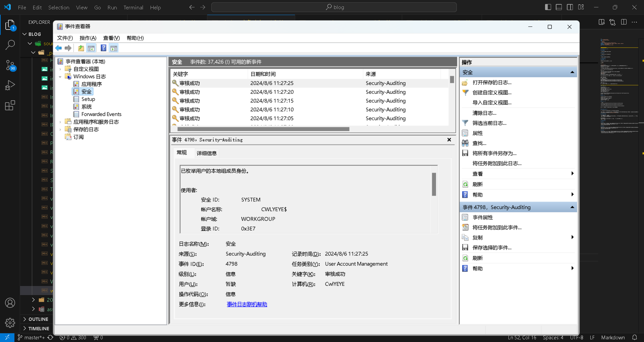Click 清除日志 in actions pane
This screenshot has height=342, width=644.
click(484, 113)
